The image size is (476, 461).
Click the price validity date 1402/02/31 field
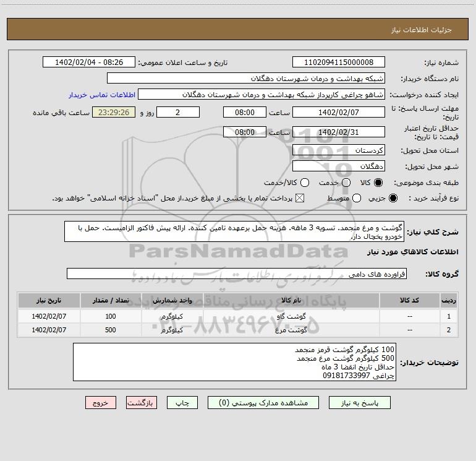point(339,132)
